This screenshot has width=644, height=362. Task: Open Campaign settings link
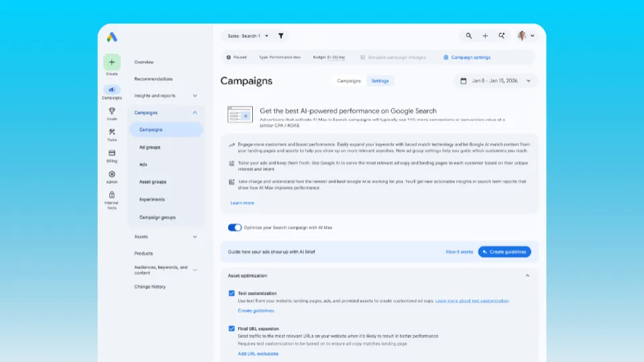click(x=467, y=58)
